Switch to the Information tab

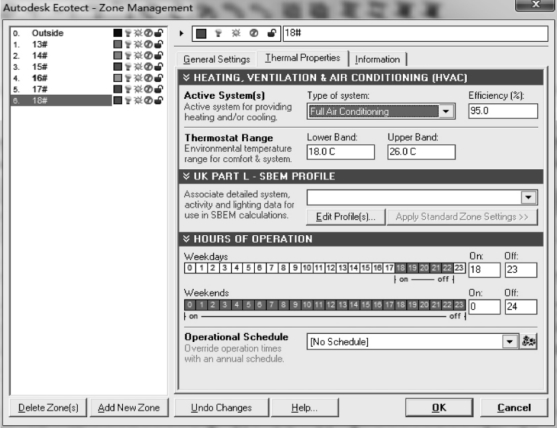click(378, 59)
